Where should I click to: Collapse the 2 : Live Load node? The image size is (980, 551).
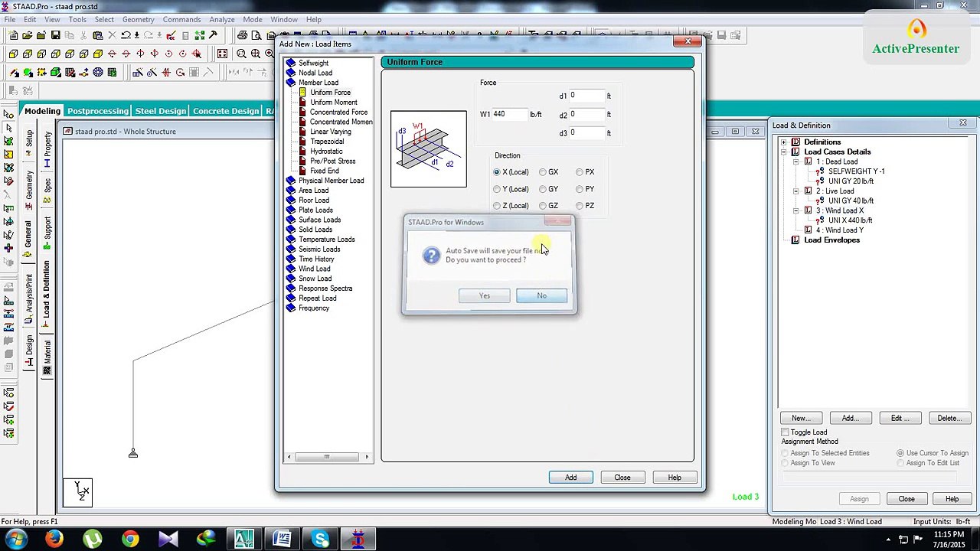pos(796,191)
